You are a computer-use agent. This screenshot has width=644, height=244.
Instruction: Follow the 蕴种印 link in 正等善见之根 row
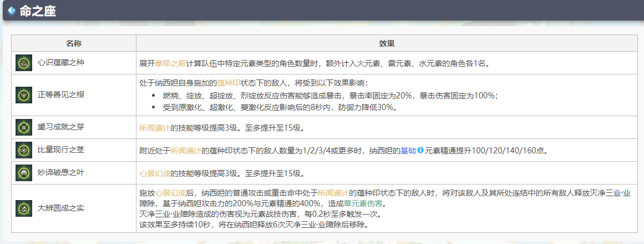click(x=232, y=83)
